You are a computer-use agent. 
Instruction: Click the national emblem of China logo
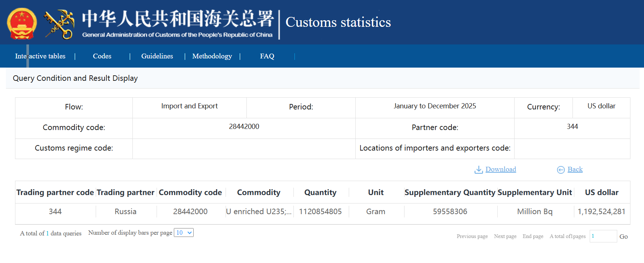click(22, 23)
